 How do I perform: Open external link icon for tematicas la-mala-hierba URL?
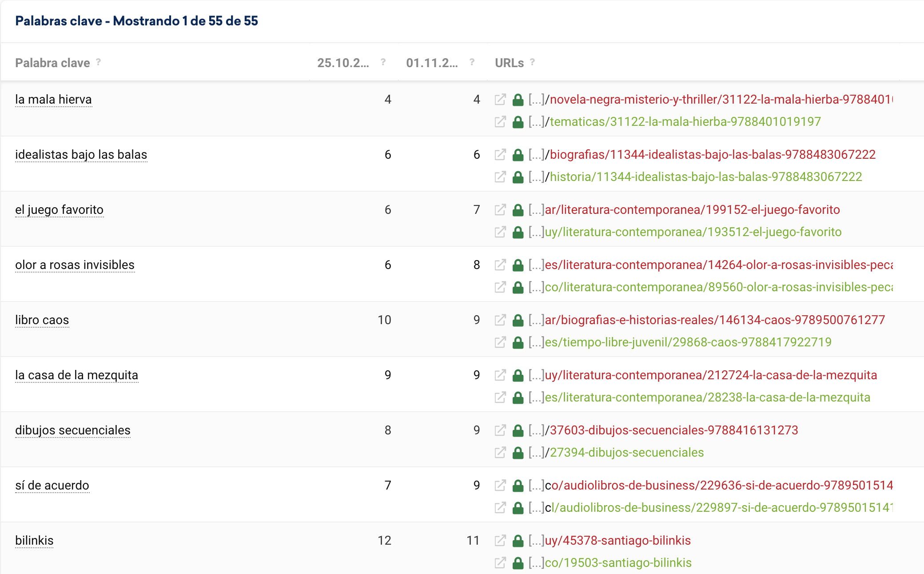click(x=500, y=122)
